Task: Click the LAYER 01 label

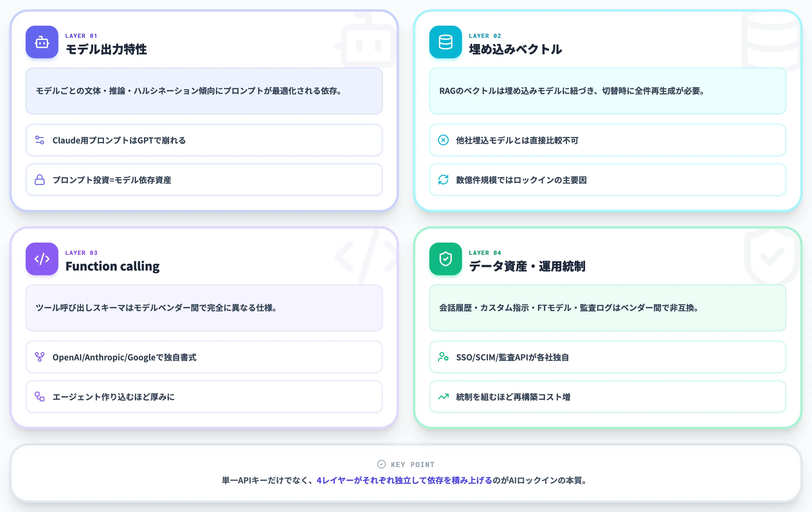Action: [81, 36]
